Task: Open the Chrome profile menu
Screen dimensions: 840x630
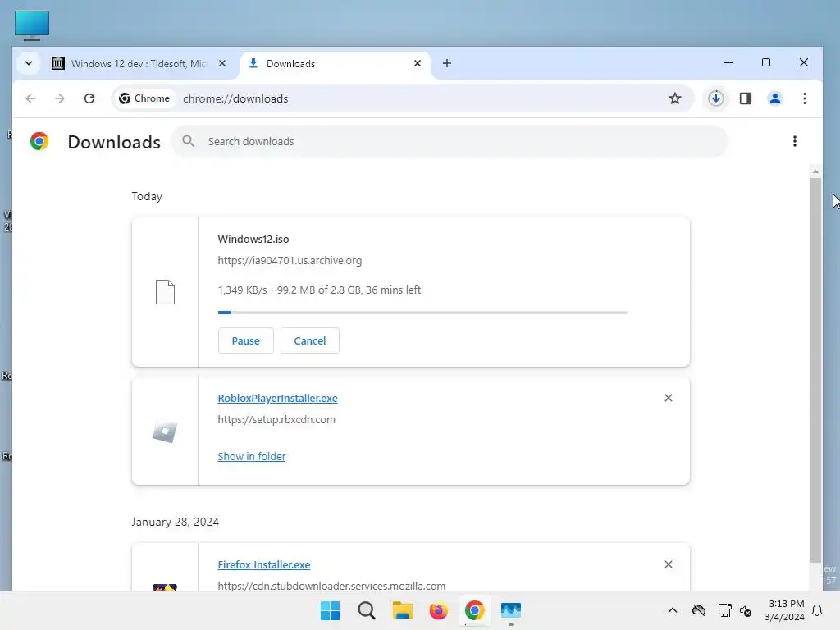Action: (x=774, y=98)
